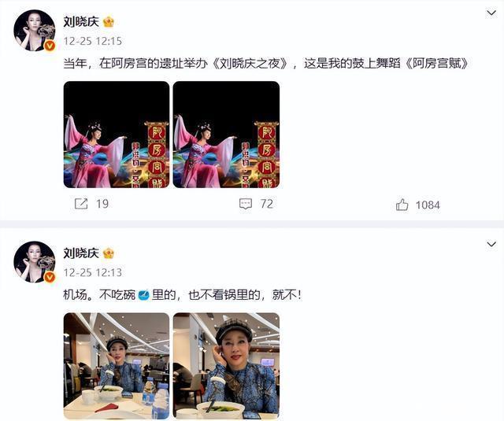
Task: Open 刘晓庆 profile from first post username
Action: point(81,22)
